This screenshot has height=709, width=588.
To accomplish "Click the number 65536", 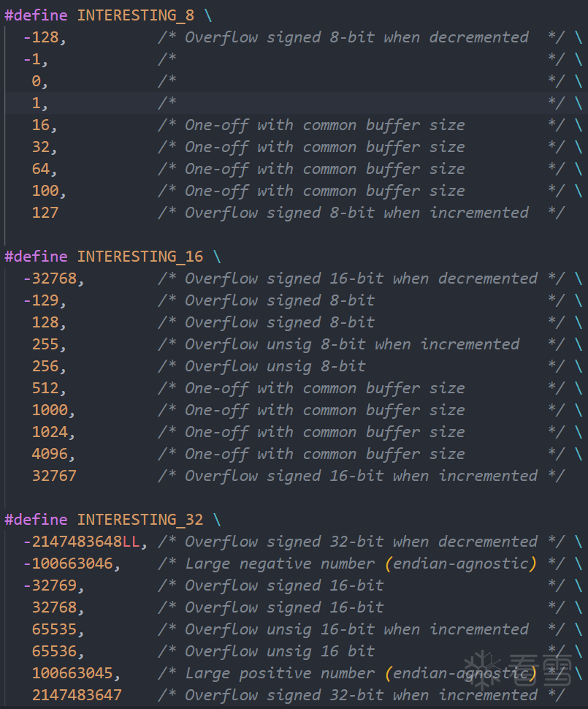I will click(54, 651).
